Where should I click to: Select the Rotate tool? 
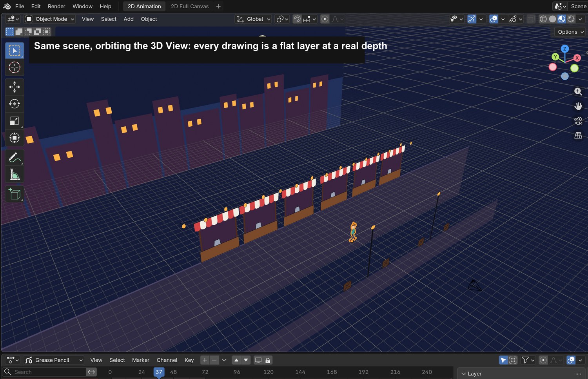(x=15, y=104)
